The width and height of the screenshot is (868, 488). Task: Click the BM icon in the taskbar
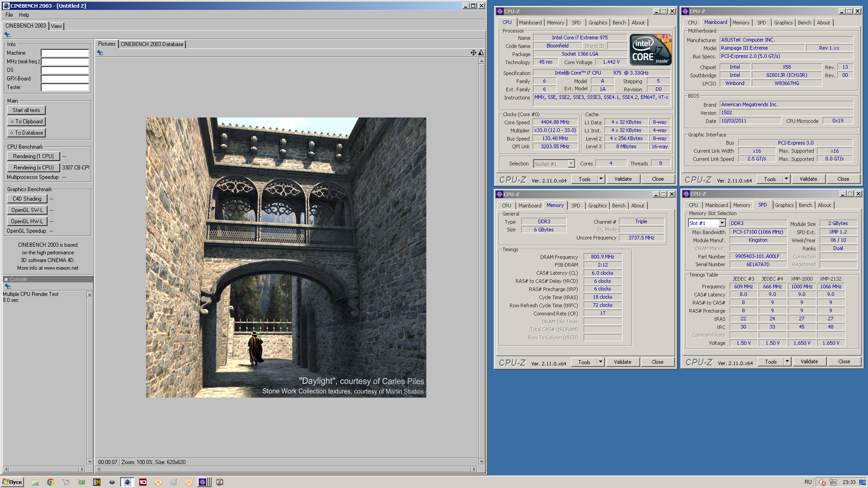coord(97,482)
